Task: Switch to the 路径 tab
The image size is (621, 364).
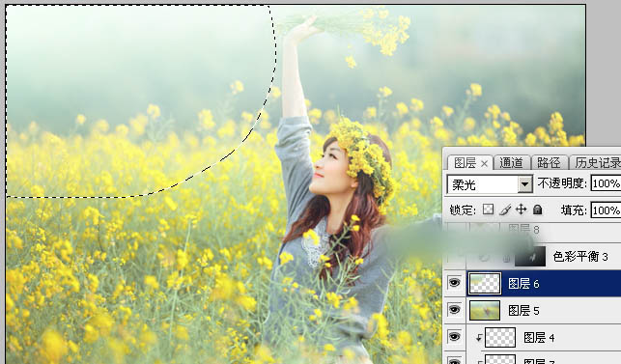Action: (549, 163)
